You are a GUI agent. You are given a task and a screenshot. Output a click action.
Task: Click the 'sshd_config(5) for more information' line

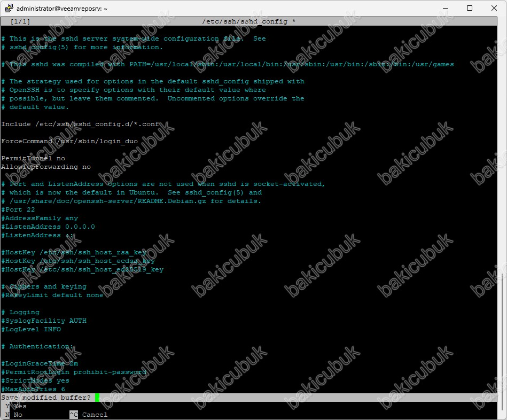click(x=82, y=47)
